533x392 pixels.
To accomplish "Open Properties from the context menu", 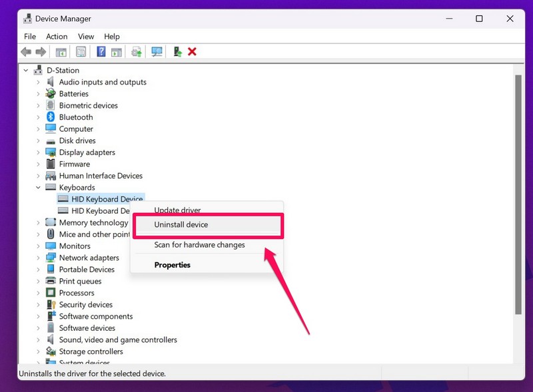I will (x=173, y=264).
